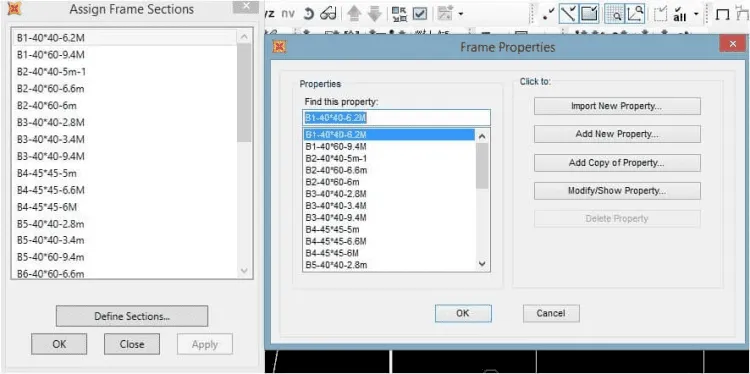Click the select all icon
750x374 pixels.
pyautogui.click(x=680, y=14)
